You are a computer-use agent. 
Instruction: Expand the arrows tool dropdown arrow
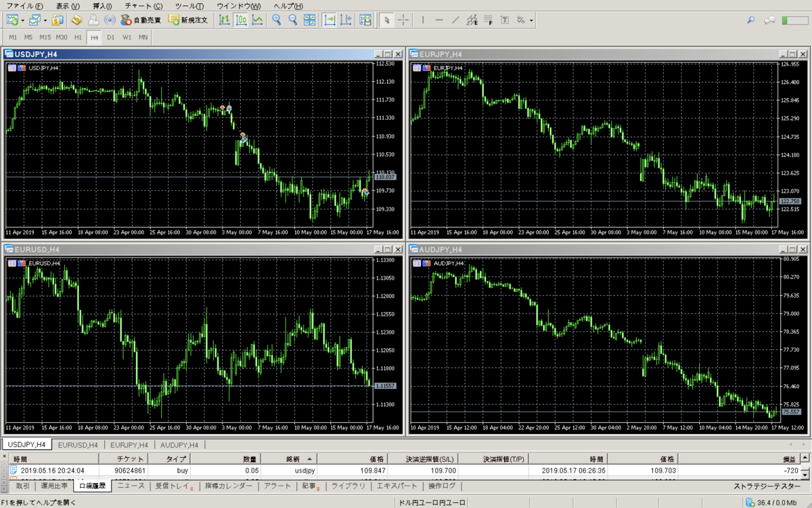pos(531,20)
